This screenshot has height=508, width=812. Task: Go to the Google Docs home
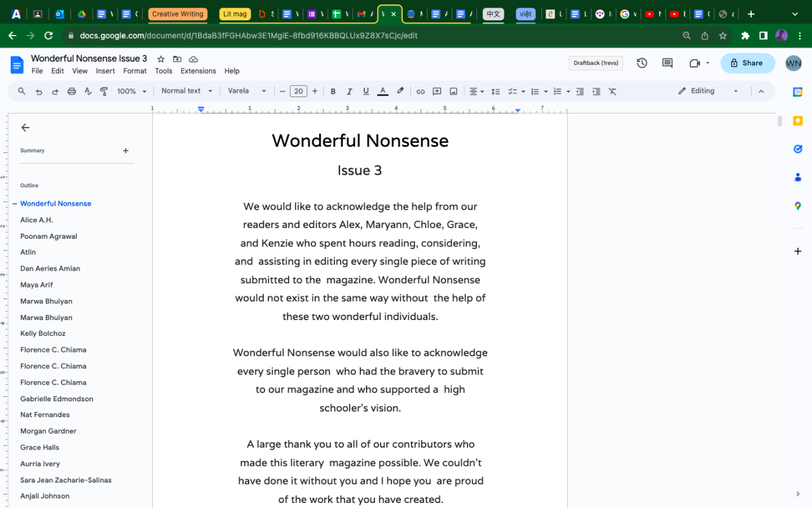(17, 64)
